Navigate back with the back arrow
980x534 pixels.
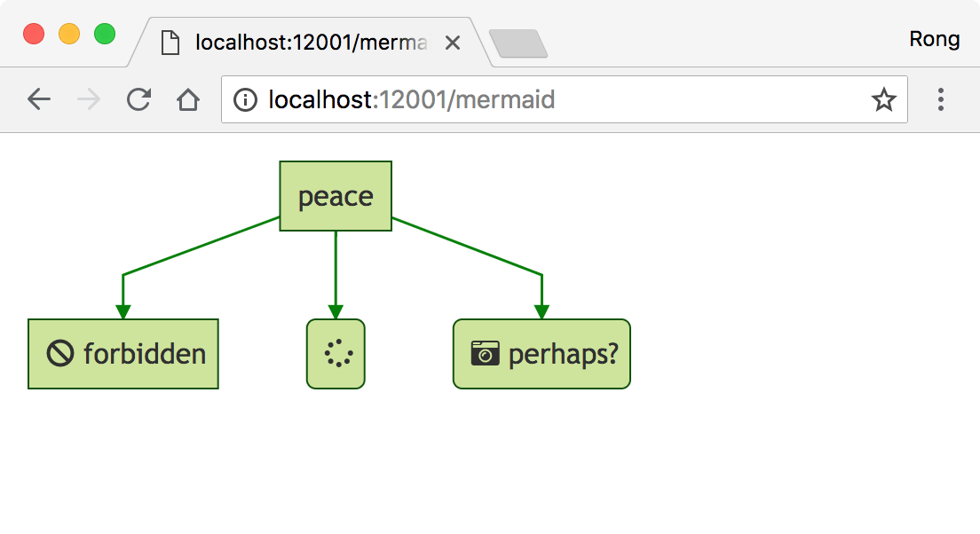(39, 99)
